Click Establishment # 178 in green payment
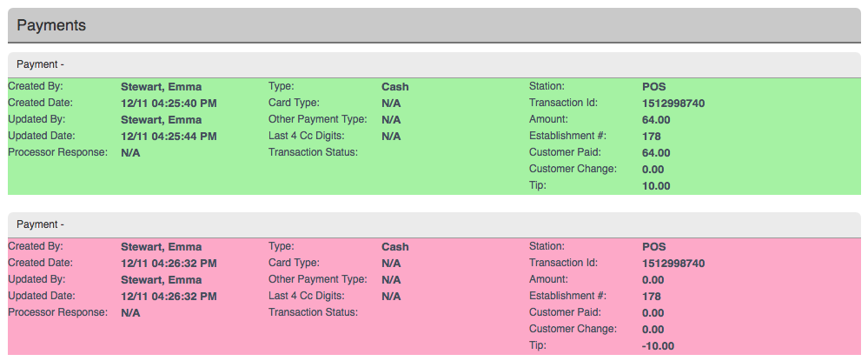 (x=651, y=137)
